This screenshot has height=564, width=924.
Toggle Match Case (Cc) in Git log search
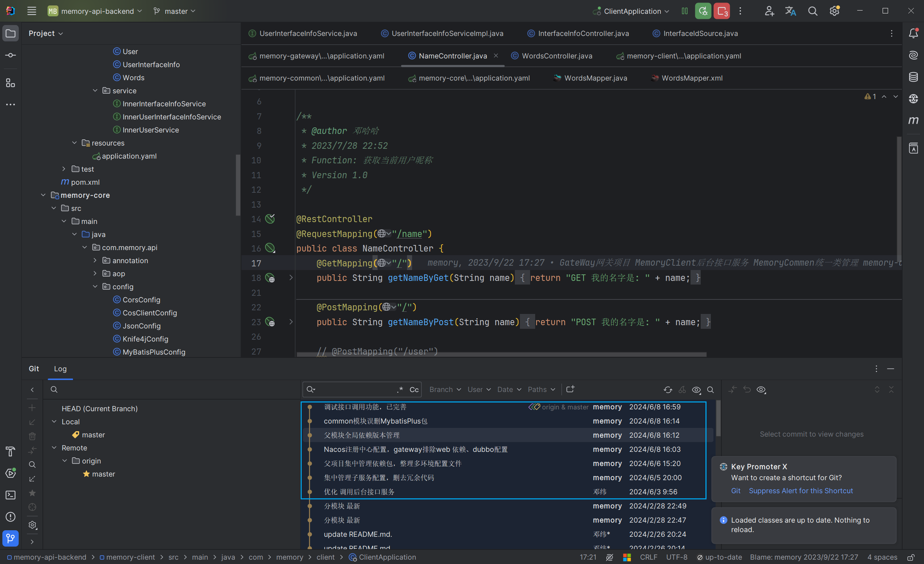[414, 390]
